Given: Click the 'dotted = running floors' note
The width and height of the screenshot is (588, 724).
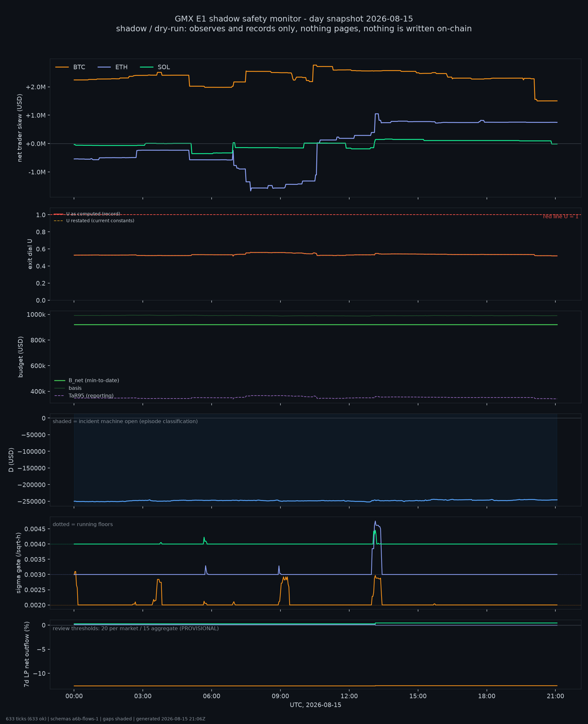Looking at the screenshot, I should pyautogui.click(x=83, y=524).
